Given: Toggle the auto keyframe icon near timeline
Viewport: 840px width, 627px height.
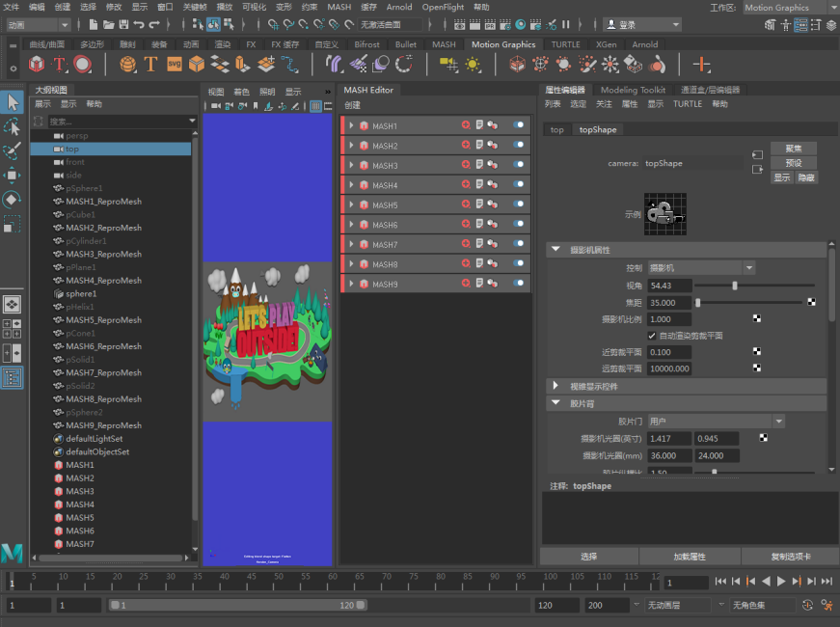Looking at the screenshot, I should [x=807, y=605].
